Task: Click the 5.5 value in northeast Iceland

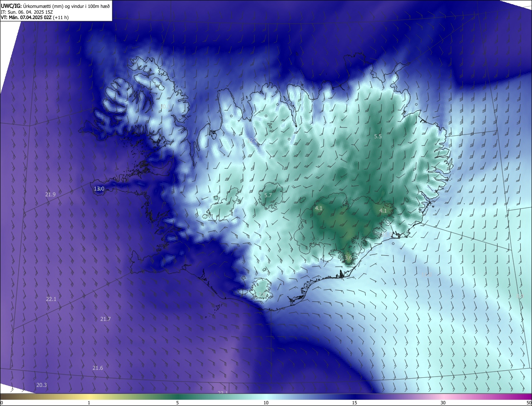Action: (x=378, y=136)
